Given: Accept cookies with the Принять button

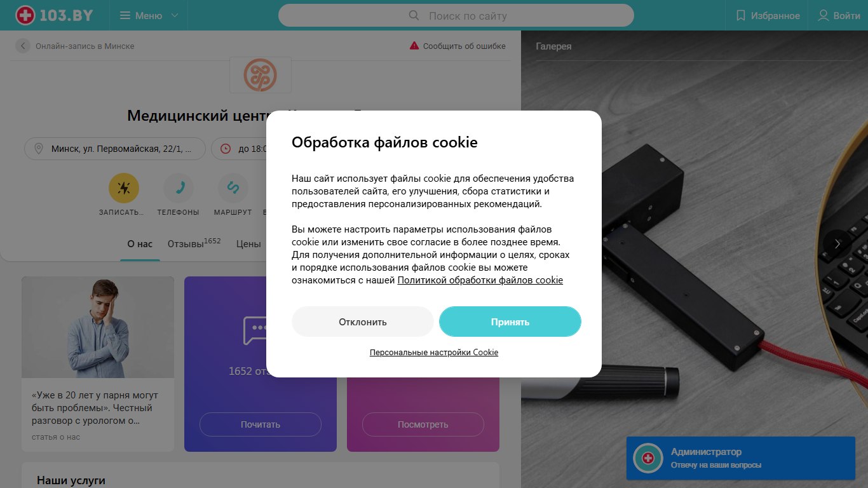Looking at the screenshot, I should pyautogui.click(x=510, y=322).
